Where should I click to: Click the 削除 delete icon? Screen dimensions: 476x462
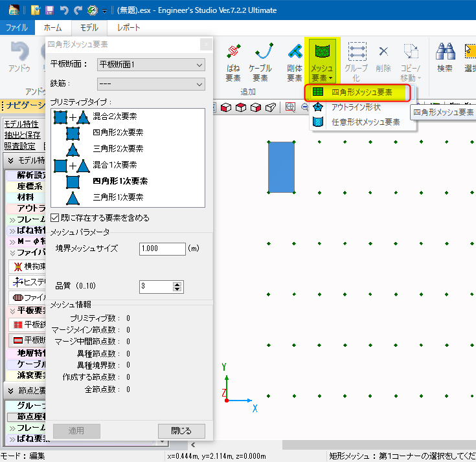pos(383,58)
